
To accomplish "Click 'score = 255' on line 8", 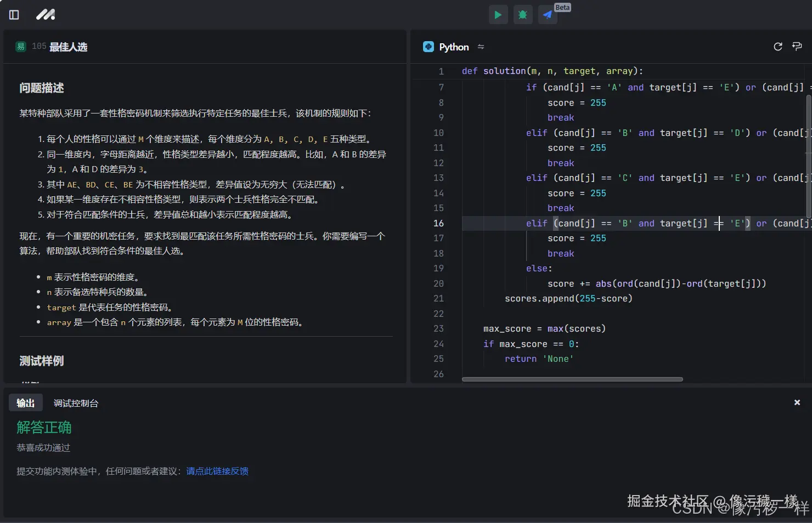I will click(x=577, y=103).
